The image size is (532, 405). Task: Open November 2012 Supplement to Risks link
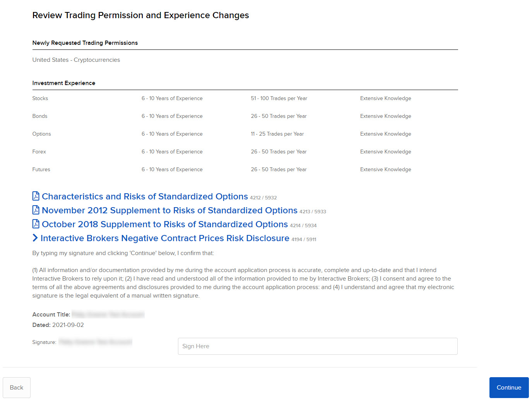pos(169,211)
